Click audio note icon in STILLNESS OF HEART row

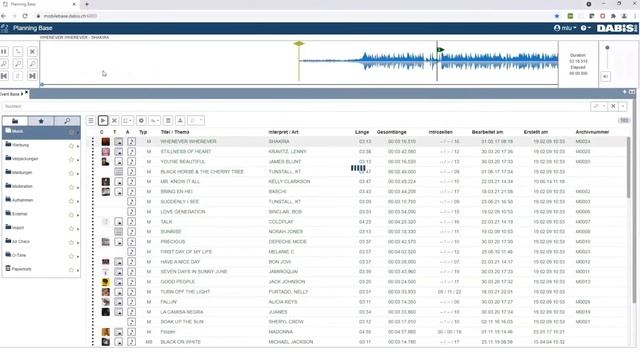click(131, 152)
